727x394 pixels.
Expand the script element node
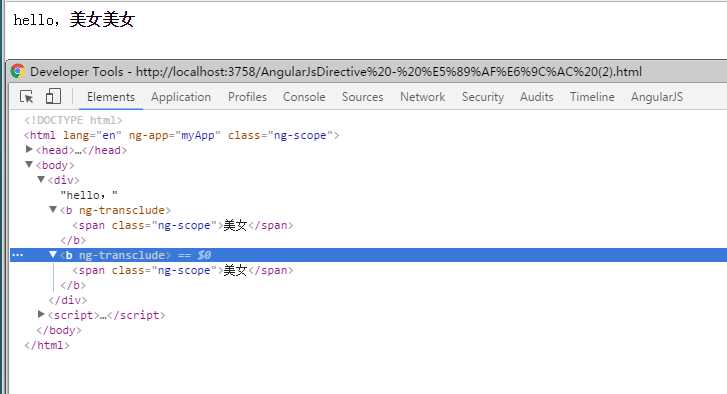(41, 314)
